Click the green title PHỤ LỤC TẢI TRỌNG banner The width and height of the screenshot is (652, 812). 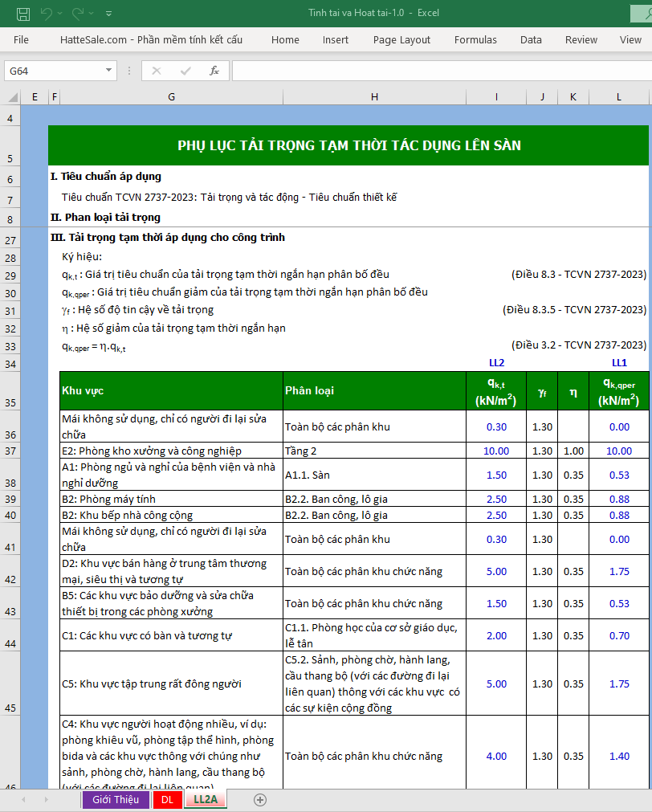point(348,145)
